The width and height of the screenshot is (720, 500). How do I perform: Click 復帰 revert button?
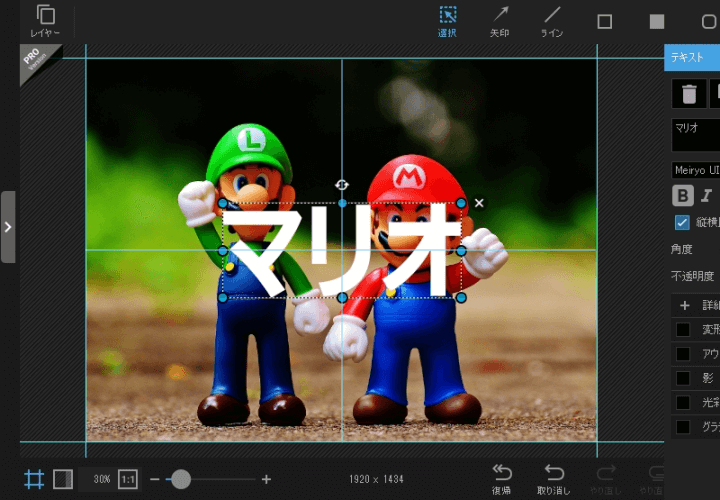tap(501, 479)
